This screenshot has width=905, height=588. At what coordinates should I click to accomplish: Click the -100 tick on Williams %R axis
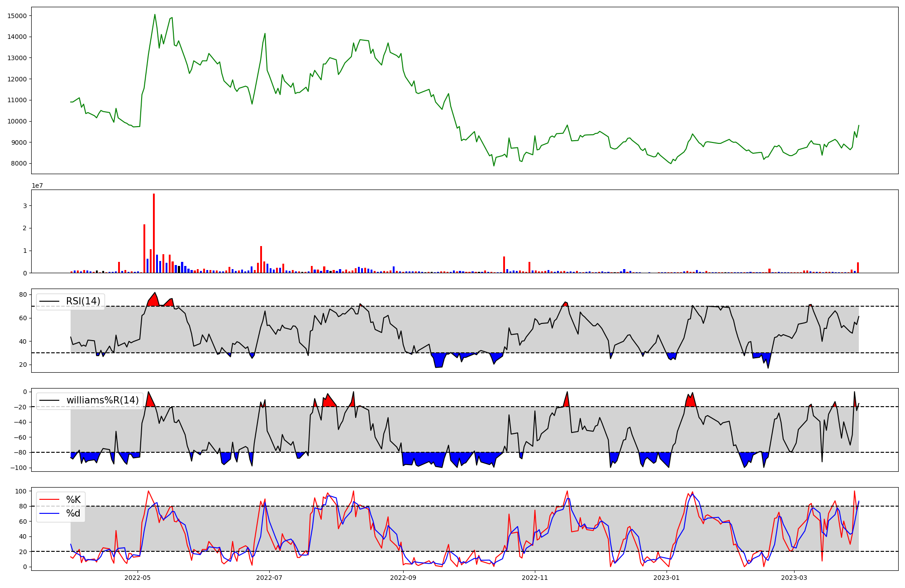click(x=19, y=468)
